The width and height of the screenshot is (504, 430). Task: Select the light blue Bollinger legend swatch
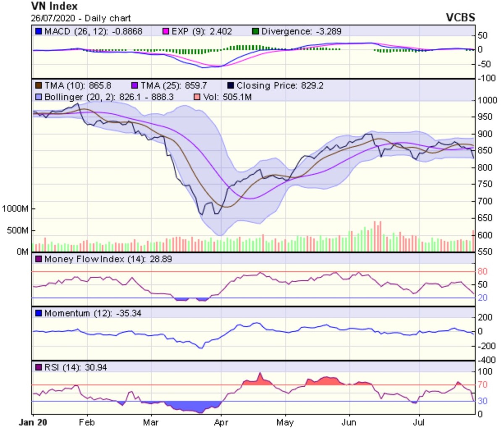click(39, 97)
